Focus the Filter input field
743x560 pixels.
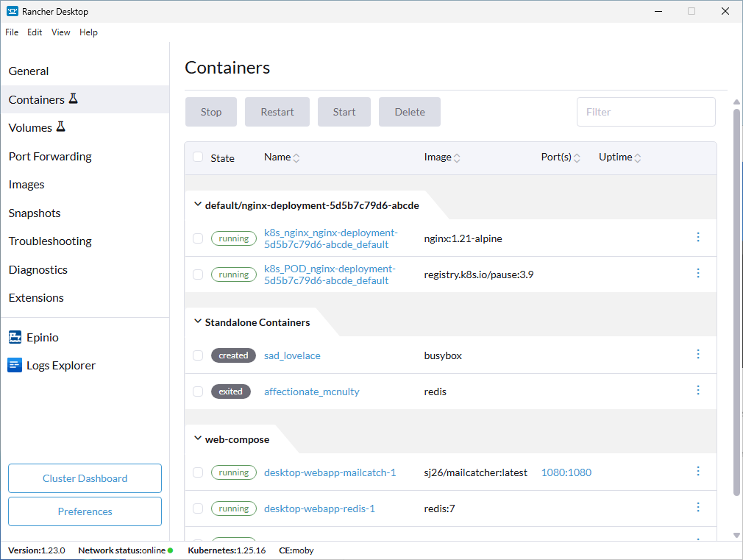pyautogui.click(x=646, y=112)
